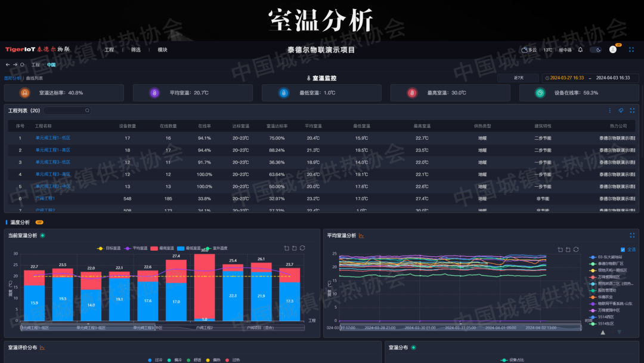Click the time range slider under 平均室温分析 chart
Viewport: 644px width, 363px height.
tap(453, 326)
